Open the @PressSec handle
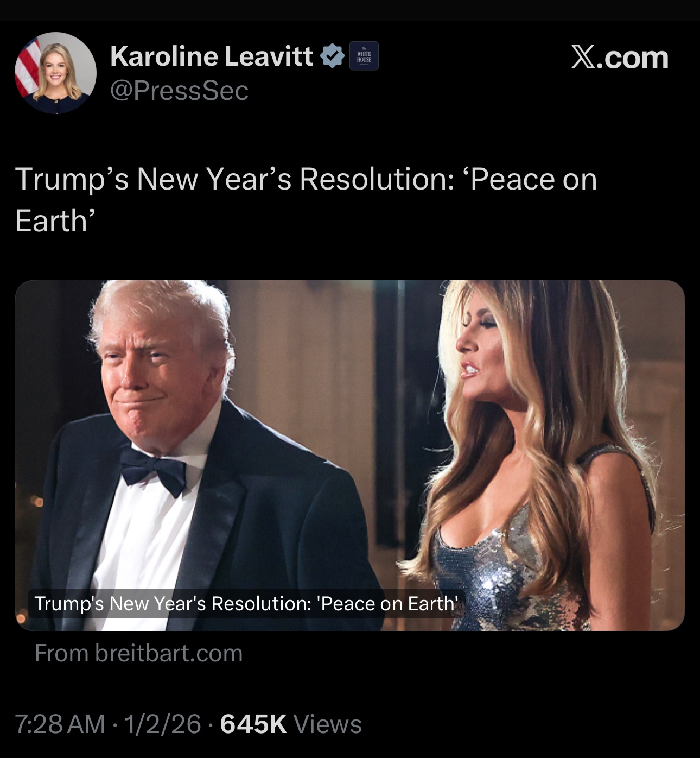 179,90
